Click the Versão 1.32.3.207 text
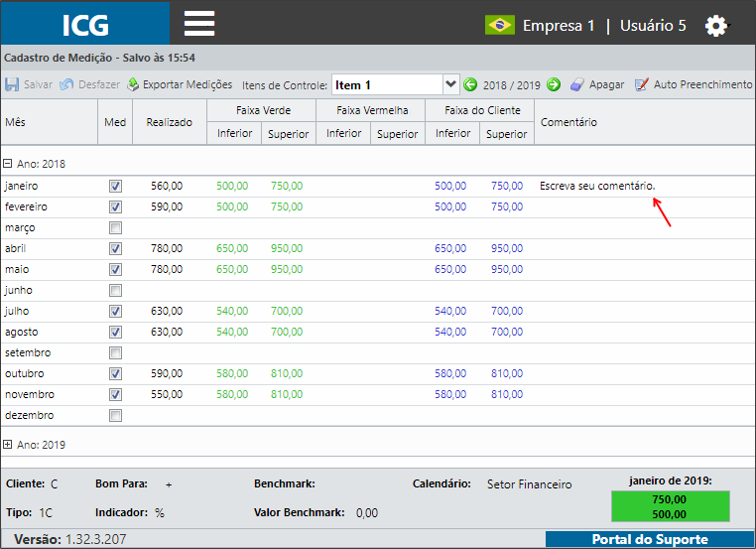This screenshot has height=549, width=756. click(x=69, y=539)
